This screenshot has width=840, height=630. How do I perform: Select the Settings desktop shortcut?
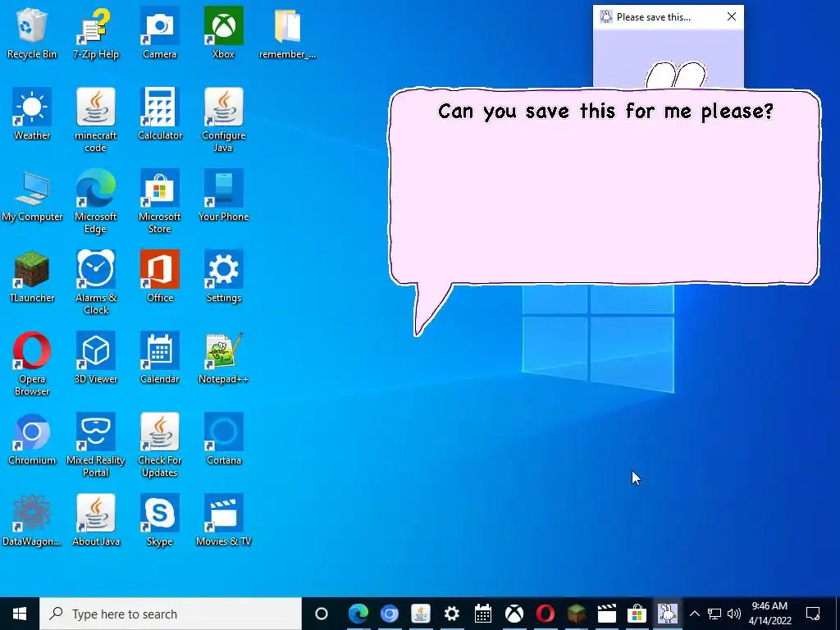pos(223,276)
